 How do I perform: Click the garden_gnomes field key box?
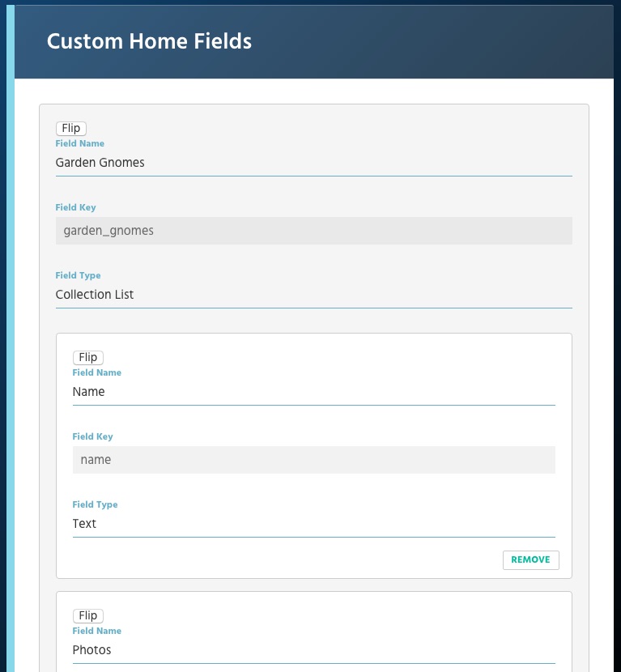tap(313, 231)
